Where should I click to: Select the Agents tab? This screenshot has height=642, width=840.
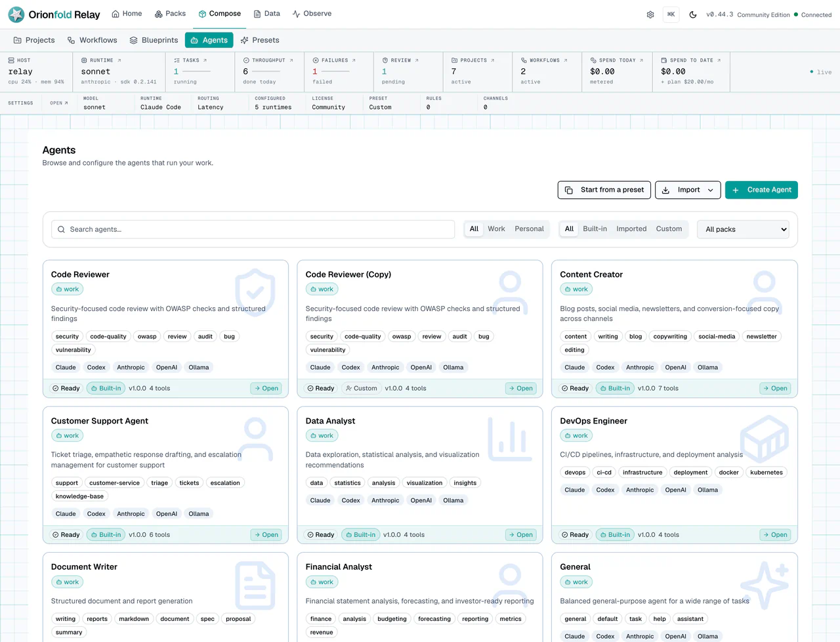[209, 40]
